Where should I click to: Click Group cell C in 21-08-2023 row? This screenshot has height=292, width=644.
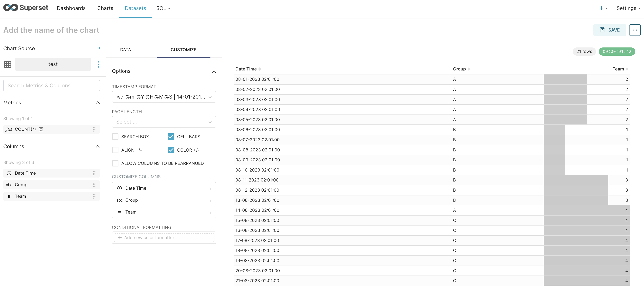pyautogui.click(x=455, y=281)
